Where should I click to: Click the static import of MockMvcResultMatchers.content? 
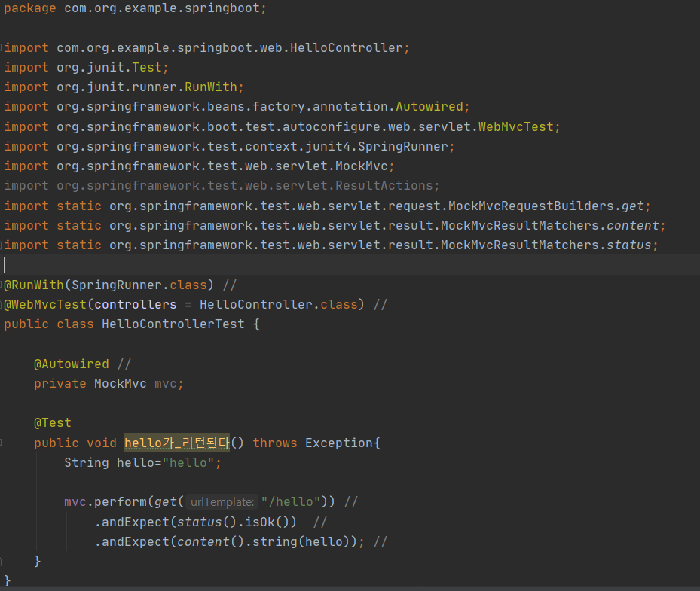pyautogui.click(x=335, y=225)
